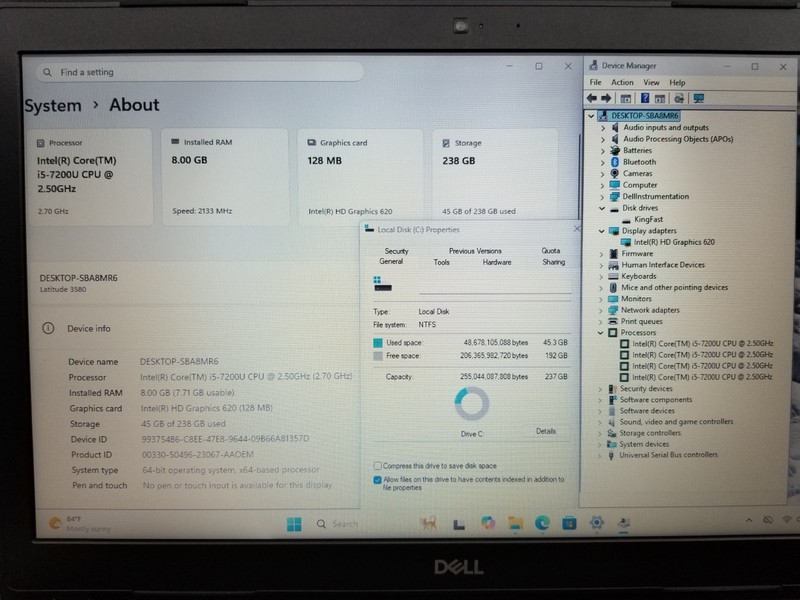Switch to the Security tab in Properties

[x=396, y=251]
